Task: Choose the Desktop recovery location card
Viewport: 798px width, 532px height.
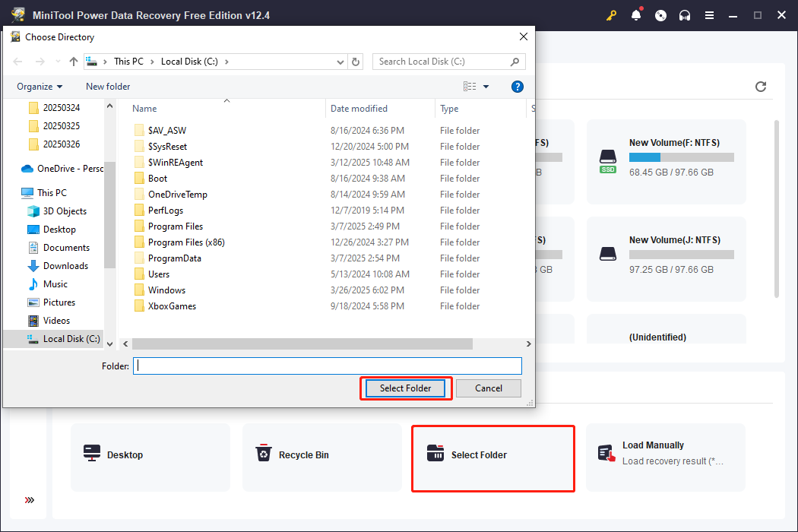Action: tap(150, 458)
